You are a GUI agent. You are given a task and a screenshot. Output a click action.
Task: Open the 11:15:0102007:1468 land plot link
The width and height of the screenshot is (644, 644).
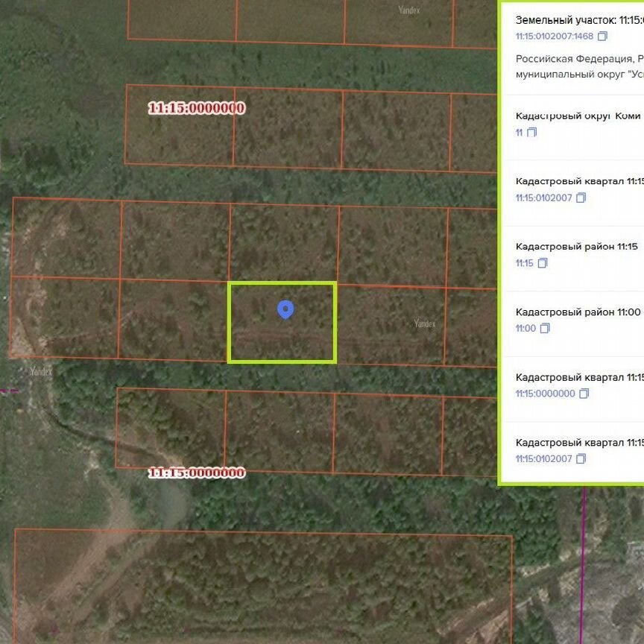point(554,37)
